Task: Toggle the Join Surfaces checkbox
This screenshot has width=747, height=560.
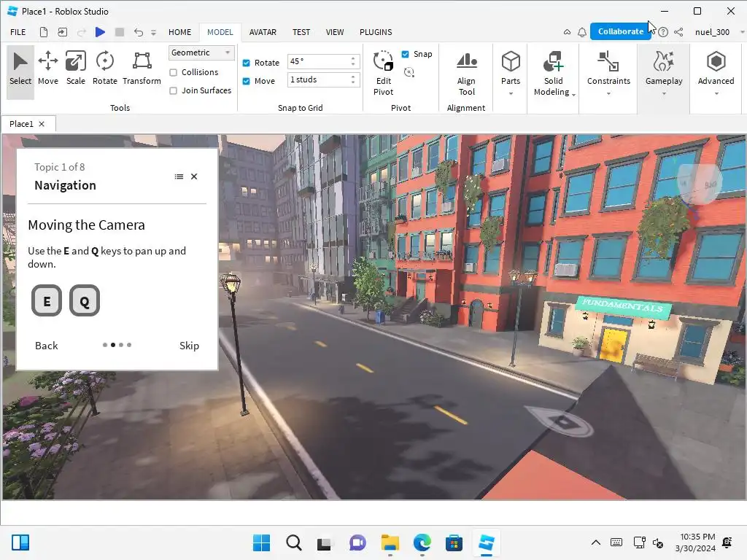Action: 174,90
